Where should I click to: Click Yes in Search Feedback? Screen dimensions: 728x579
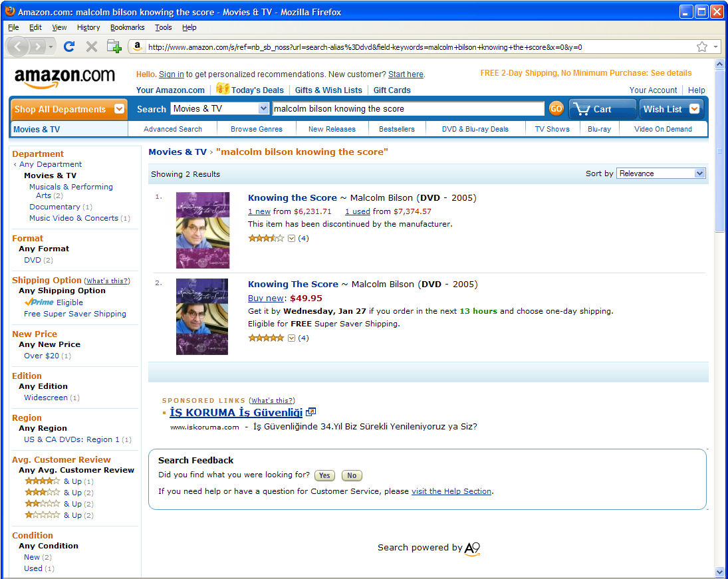point(324,475)
